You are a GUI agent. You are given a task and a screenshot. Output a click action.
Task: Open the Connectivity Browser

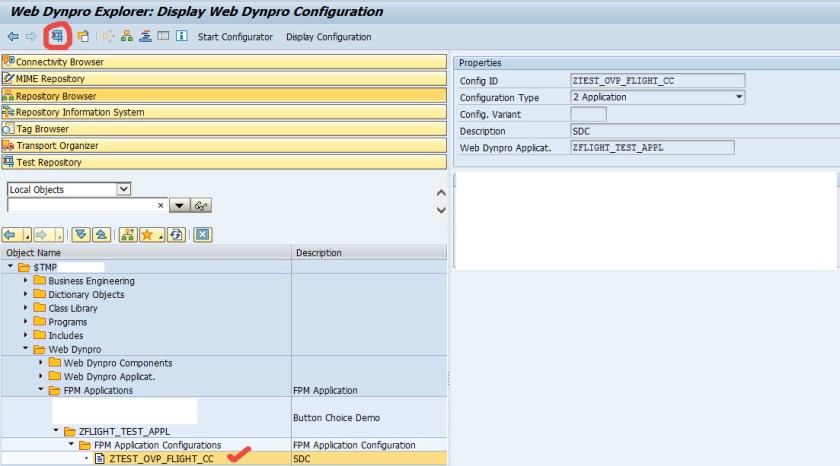224,62
